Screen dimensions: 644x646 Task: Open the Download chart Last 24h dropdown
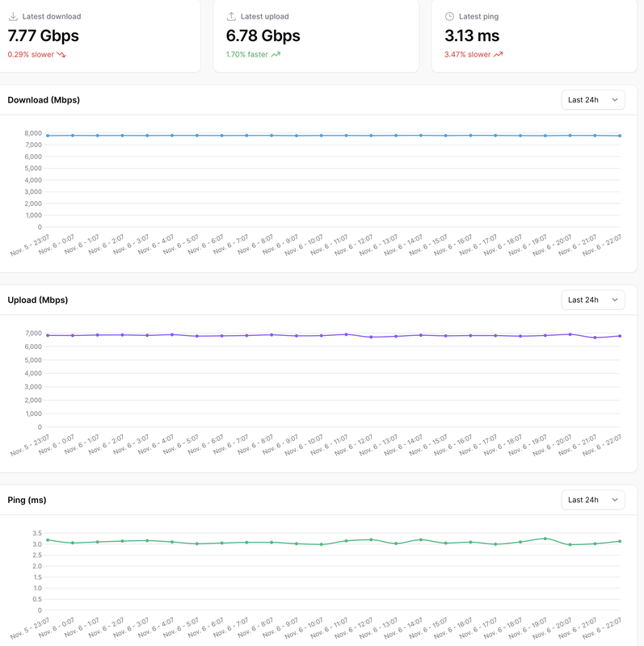click(x=593, y=99)
